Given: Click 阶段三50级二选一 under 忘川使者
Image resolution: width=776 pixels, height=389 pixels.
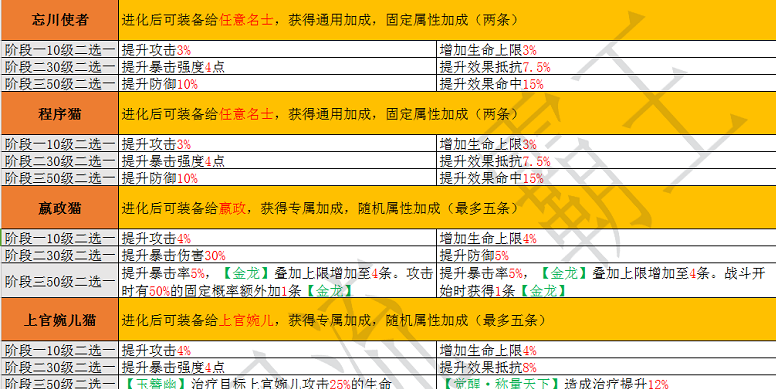Looking at the screenshot, I should coord(59,83).
